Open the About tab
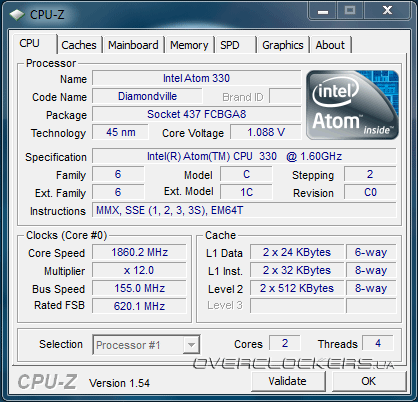 (330, 45)
